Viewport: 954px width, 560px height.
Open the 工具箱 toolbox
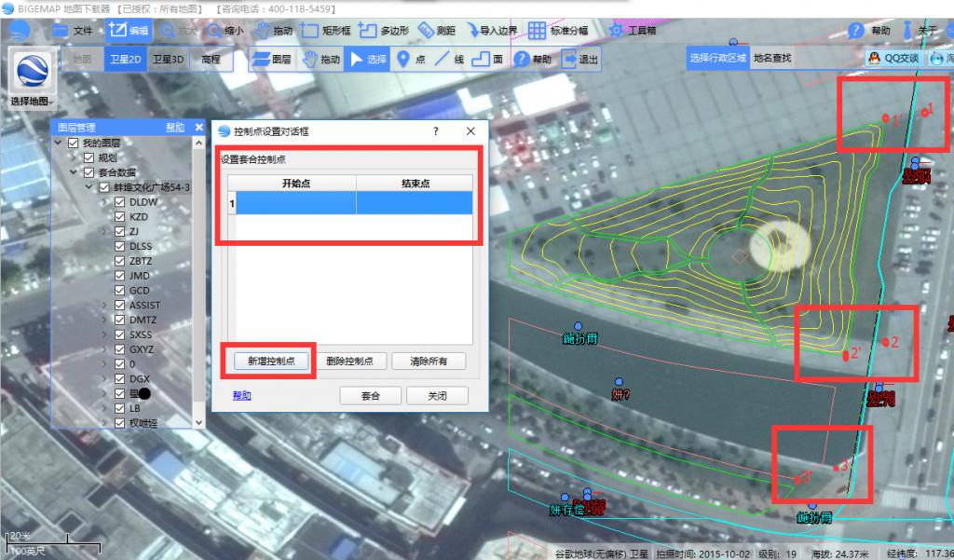point(632,30)
